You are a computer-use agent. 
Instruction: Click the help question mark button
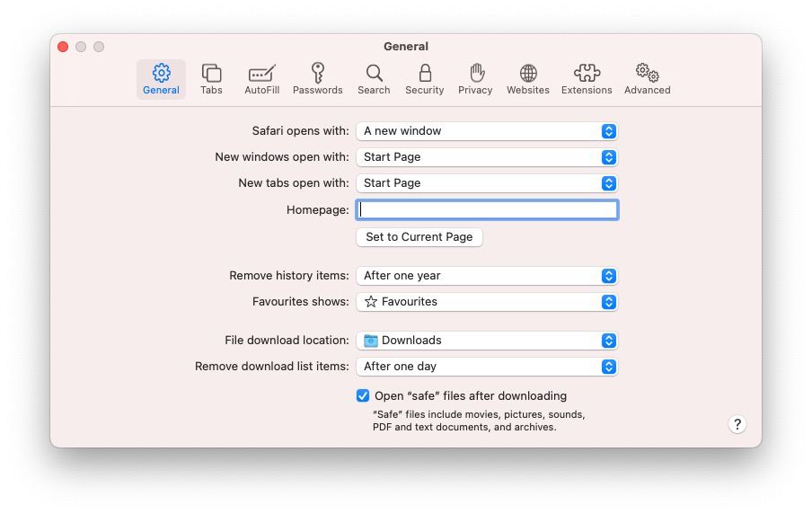click(737, 424)
